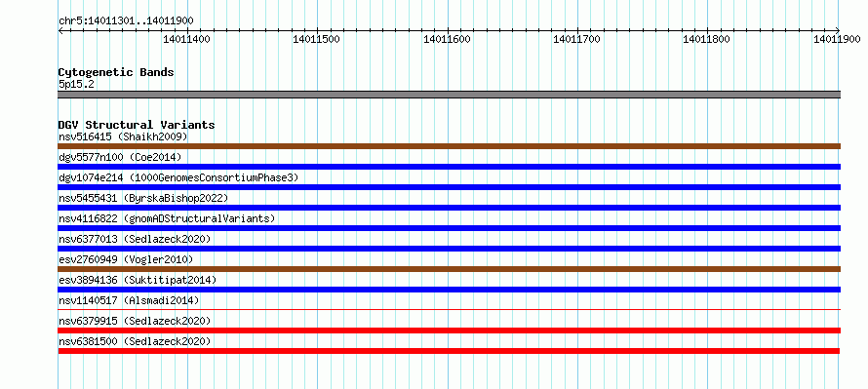The image size is (868, 389).
Task: Click the Cytogenetic Bands track title
Action: pyautogui.click(x=116, y=72)
